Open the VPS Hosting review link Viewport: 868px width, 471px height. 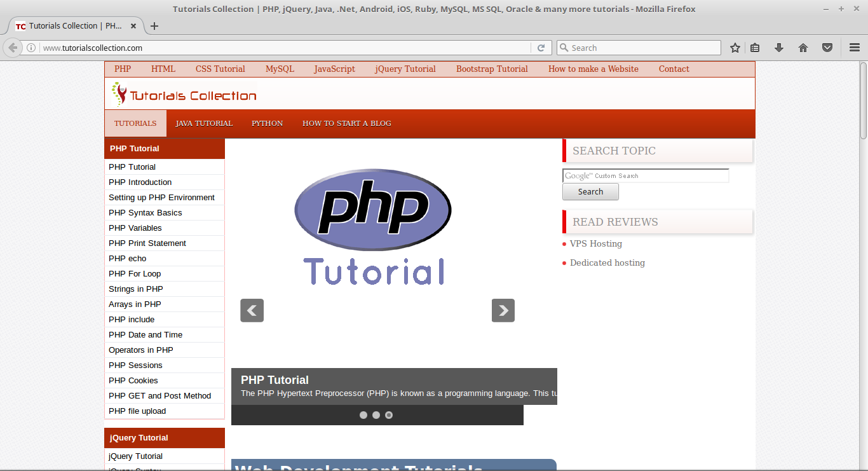pos(596,243)
